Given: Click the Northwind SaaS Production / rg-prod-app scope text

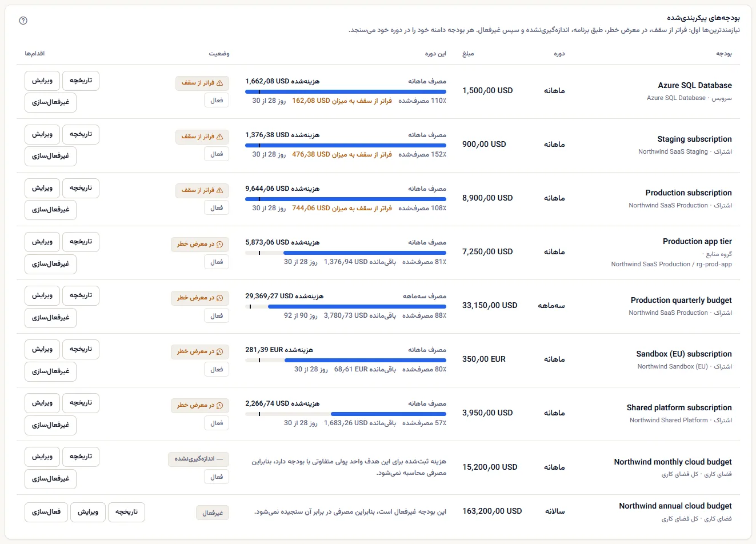Looking at the screenshot, I should (x=671, y=264).
